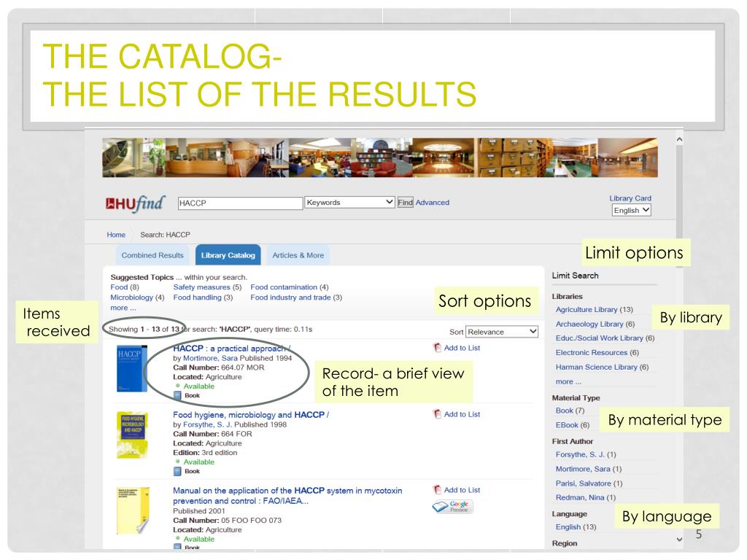Click the HUfind logo
Viewport: 747px width, 560px height.
pos(135,203)
